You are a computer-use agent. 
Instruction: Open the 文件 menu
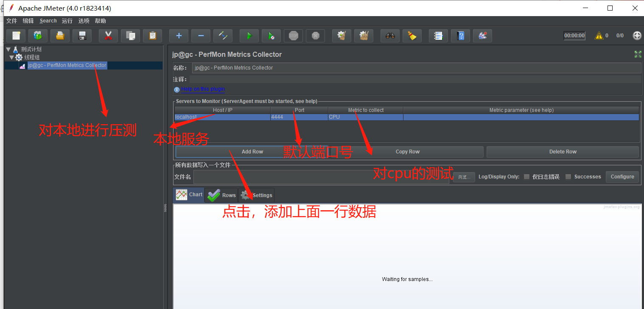tap(12, 21)
